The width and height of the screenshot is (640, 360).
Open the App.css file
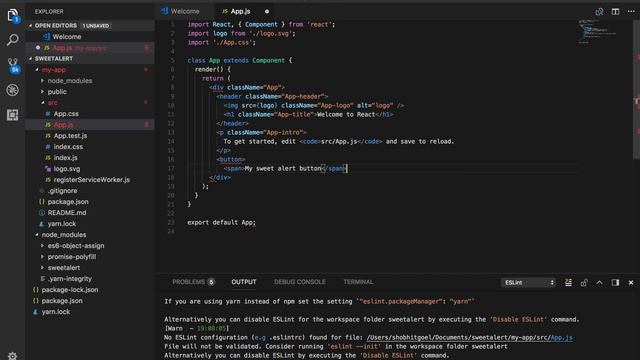90,114
